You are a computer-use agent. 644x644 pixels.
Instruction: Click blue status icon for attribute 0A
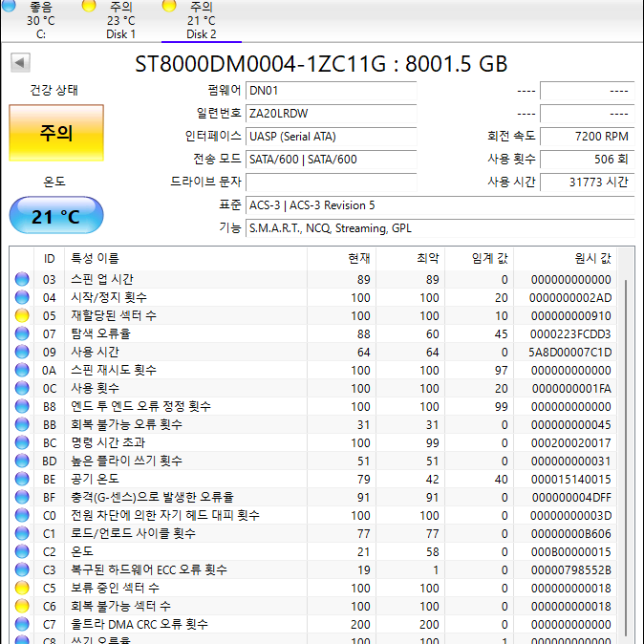(22, 370)
